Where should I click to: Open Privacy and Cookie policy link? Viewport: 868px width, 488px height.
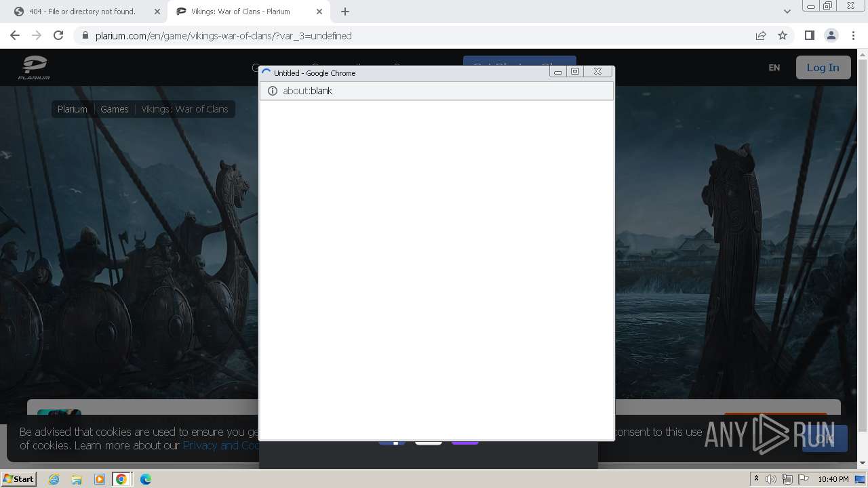pyautogui.click(x=220, y=445)
